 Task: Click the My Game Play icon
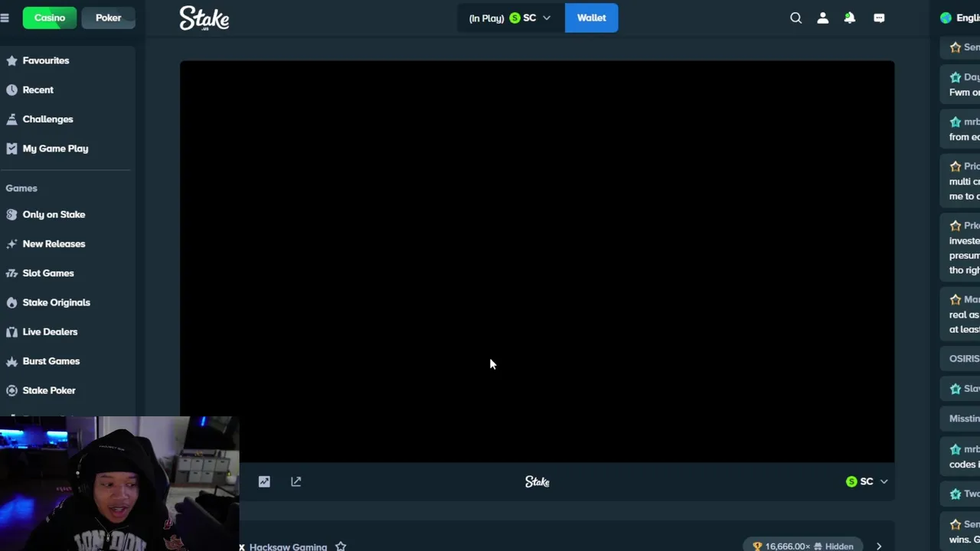pos(11,148)
